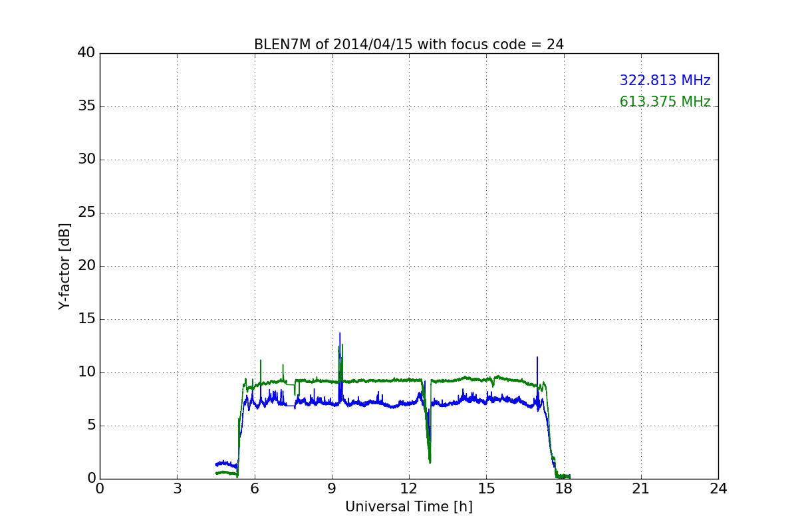Click the "Universal Time [h]" axis label
This screenshot has width=798, height=532.
pos(409,507)
